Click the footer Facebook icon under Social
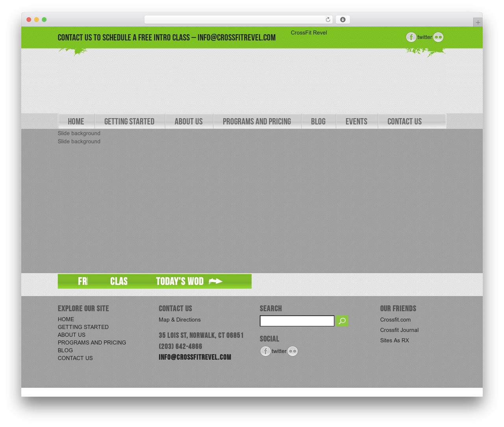 click(x=265, y=351)
